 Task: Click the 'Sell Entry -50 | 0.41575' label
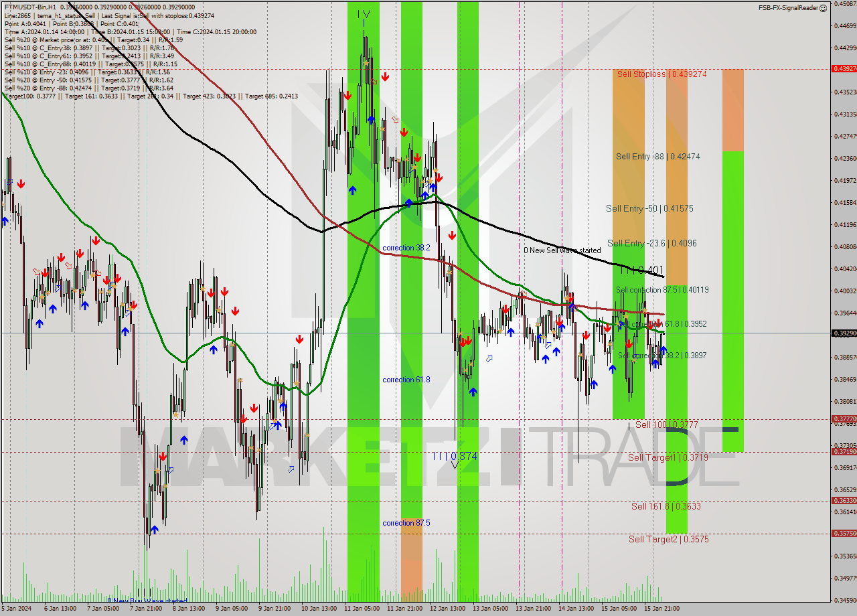(649, 208)
